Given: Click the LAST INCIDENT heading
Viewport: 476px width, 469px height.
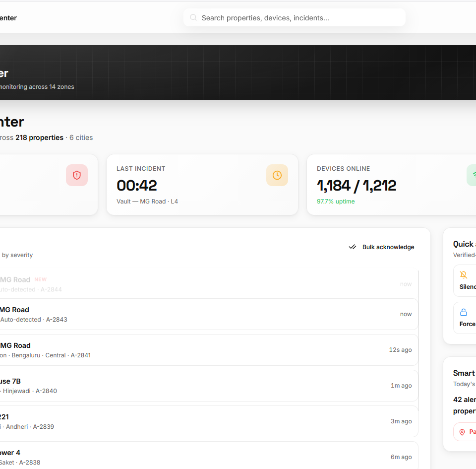Looking at the screenshot, I should click(x=141, y=169).
